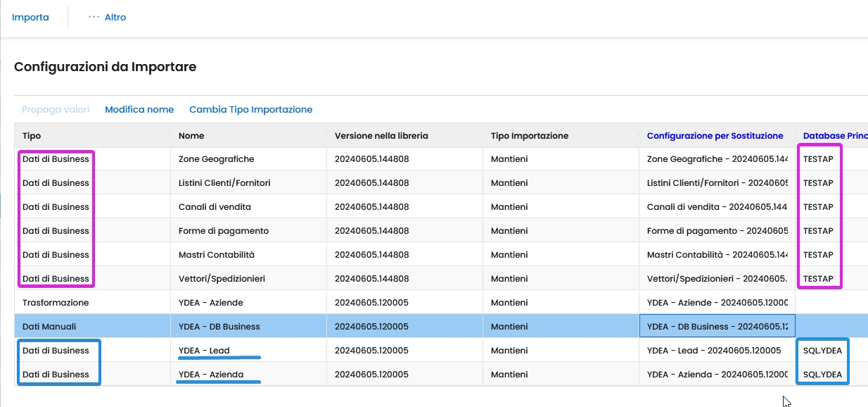This screenshot has width=868, height=407.
Task: Click the Tipo Importazione column header
Action: point(529,136)
